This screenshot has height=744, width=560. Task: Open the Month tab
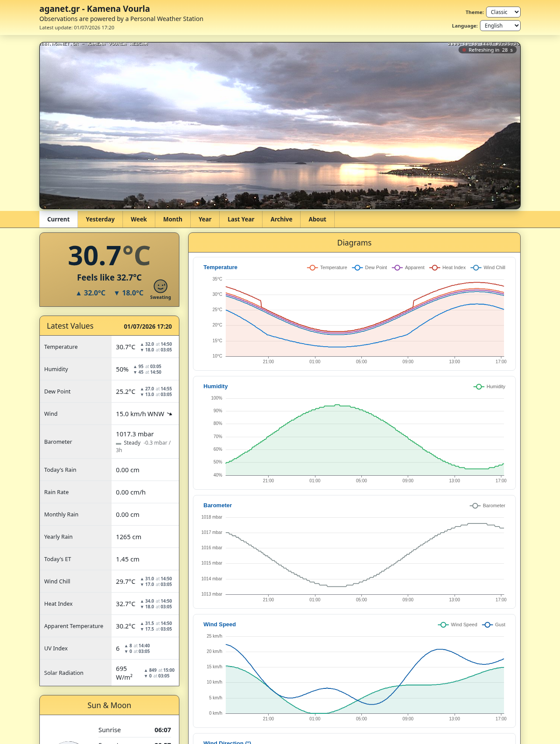[x=173, y=219]
